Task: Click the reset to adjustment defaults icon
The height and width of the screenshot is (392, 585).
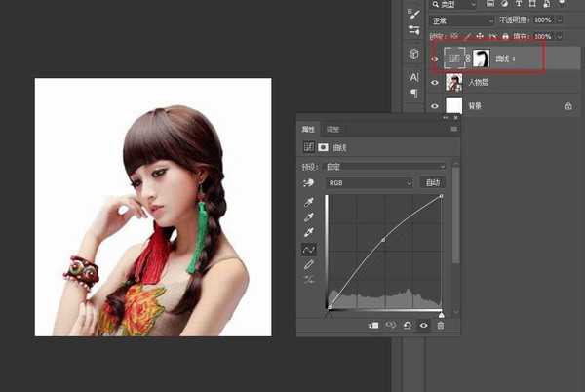Action: pos(407,325)
